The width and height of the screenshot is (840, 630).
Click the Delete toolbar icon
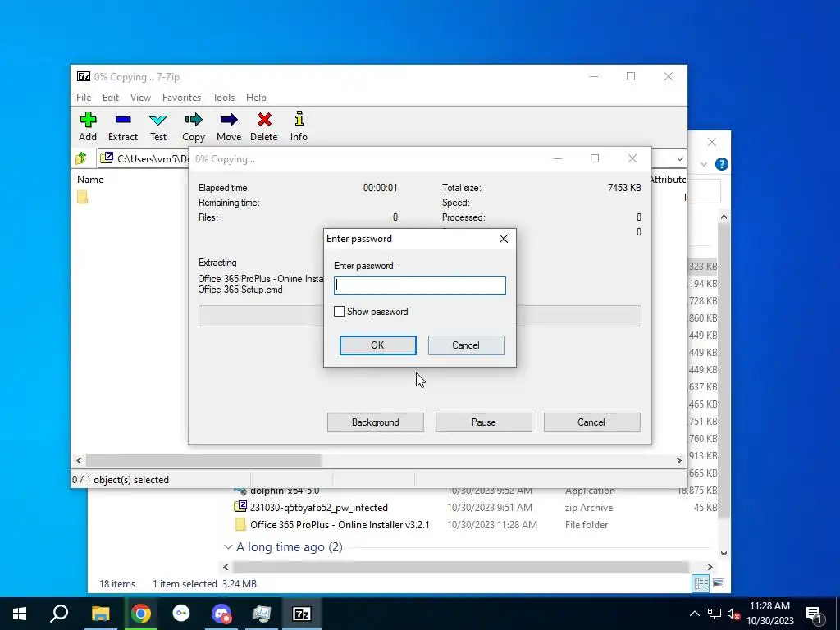click(x=264, y=126)
